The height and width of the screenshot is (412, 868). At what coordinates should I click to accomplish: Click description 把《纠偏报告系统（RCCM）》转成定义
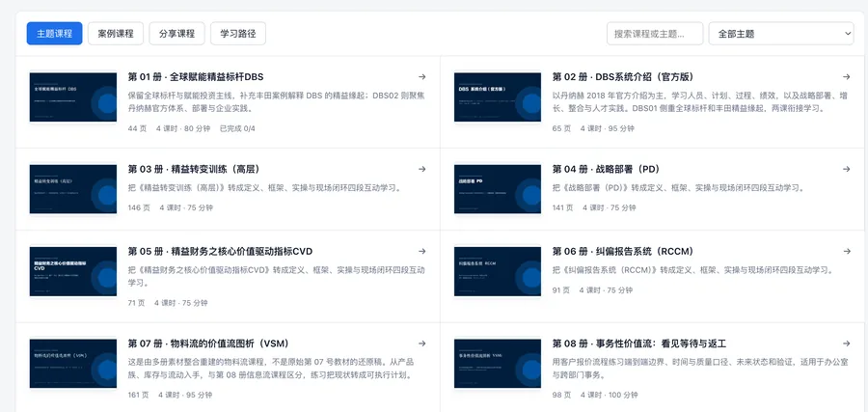(693, 271)
